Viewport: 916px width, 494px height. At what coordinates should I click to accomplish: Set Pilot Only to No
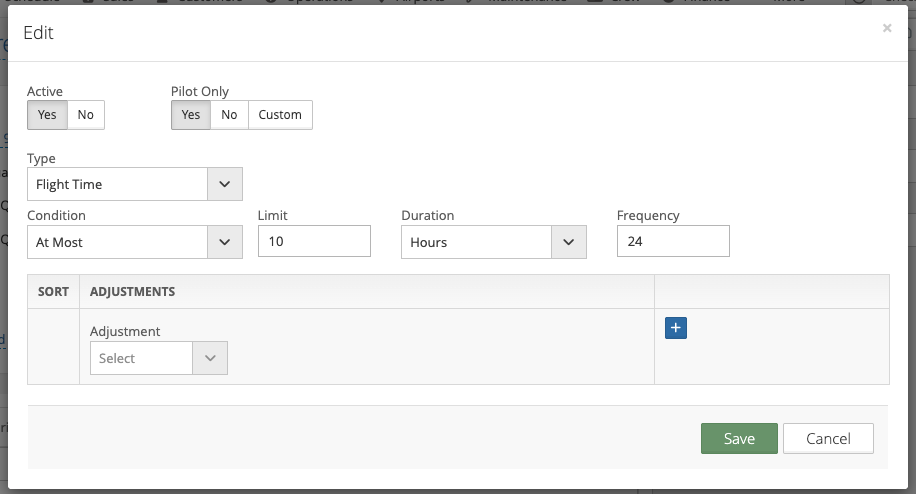[229, 115]
